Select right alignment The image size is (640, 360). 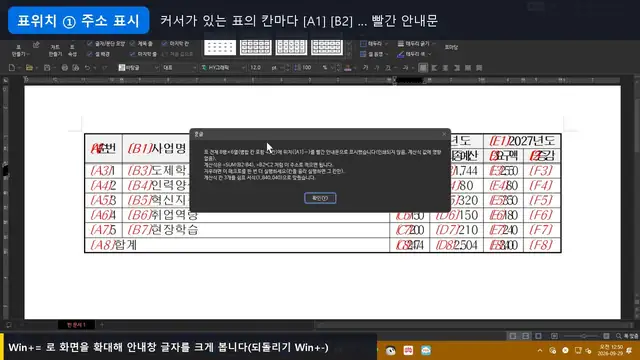457,68
